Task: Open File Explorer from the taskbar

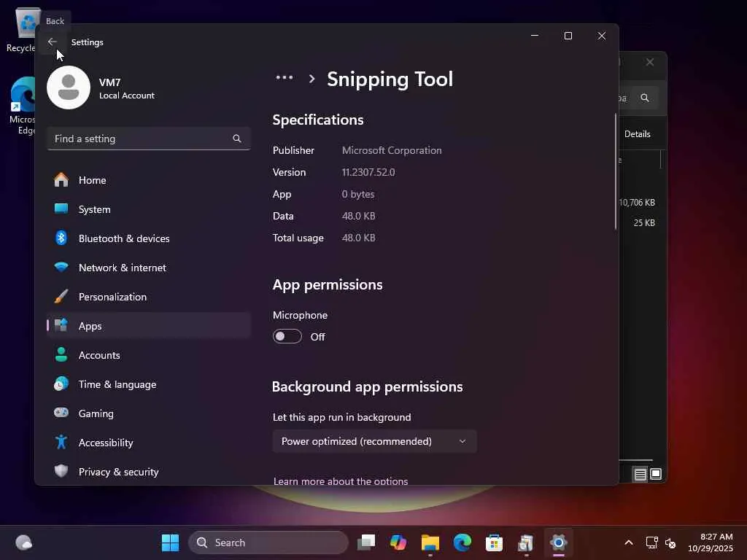Action: pos(430,542)
